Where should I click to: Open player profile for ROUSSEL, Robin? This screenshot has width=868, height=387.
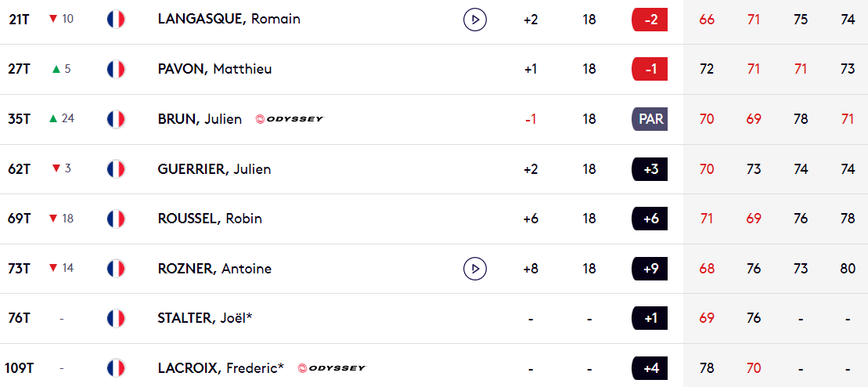tap(210, 219)
